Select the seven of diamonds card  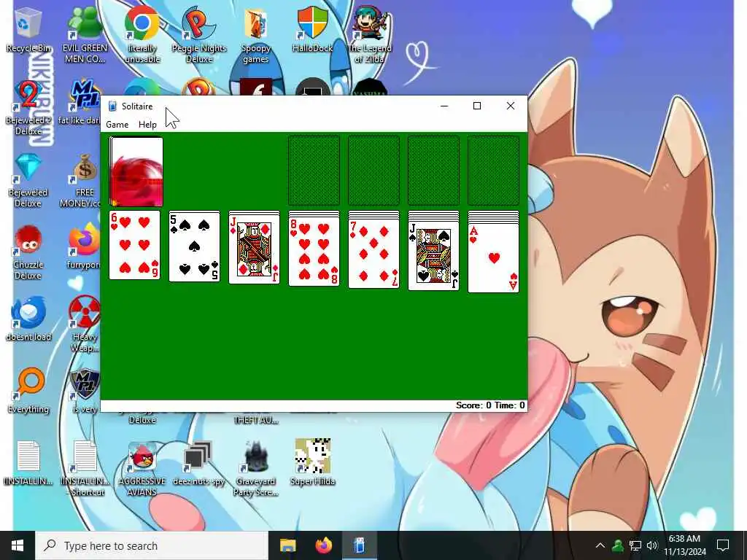pos(374,253)
